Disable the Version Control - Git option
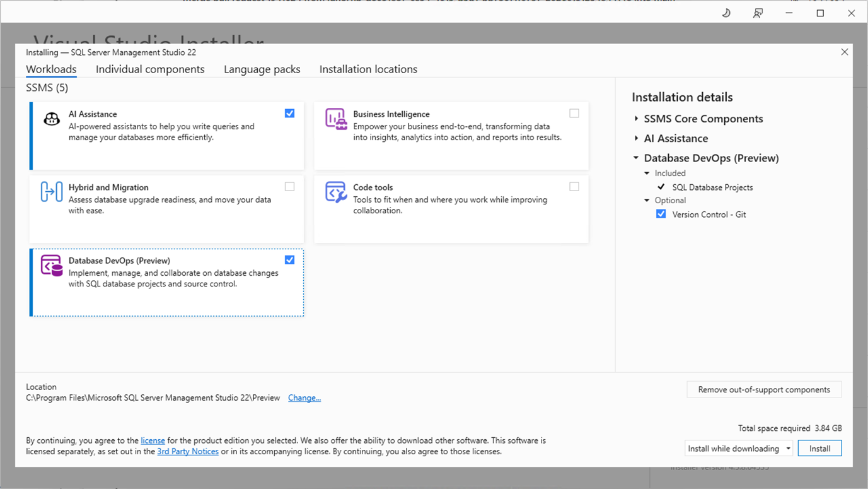The image size is (868, 489). pos(661,214)
